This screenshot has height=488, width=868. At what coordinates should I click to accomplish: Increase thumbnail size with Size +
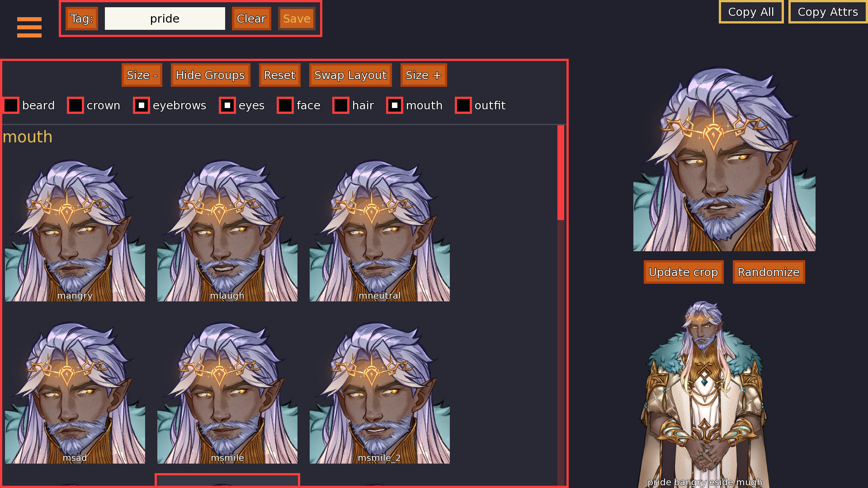pyautogui.click(x=424, y=75)
